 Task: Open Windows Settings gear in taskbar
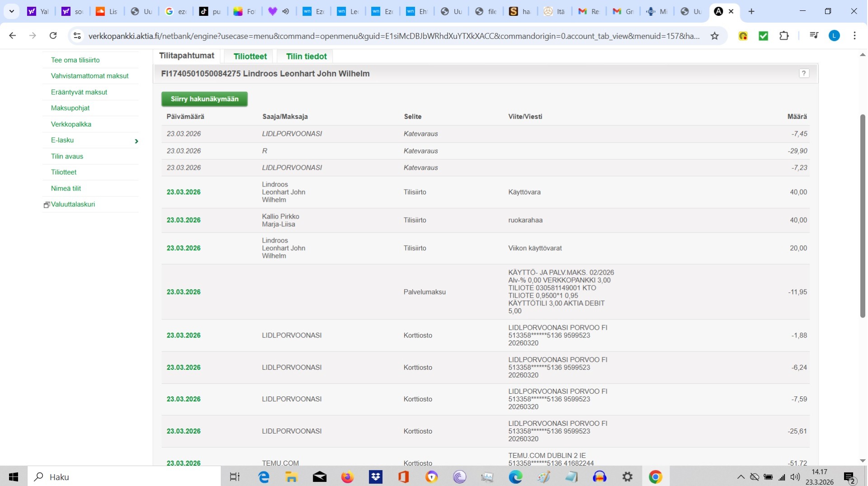pyautogui.click(x=627, y=477)
